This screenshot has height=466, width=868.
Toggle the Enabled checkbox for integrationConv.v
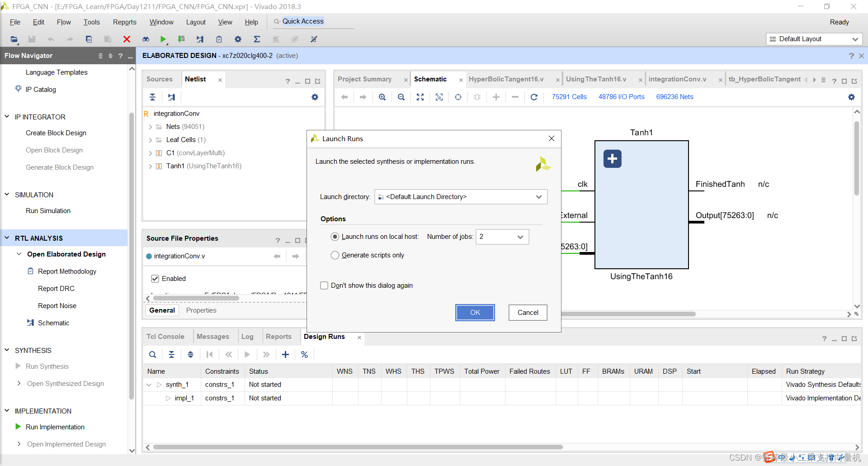coord(155,279)
